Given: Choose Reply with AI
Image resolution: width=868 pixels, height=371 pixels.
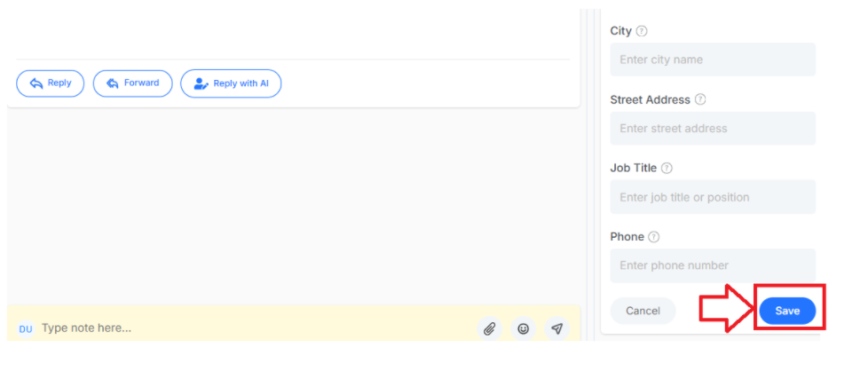Looking at the screenshot, I should [231, 83].
